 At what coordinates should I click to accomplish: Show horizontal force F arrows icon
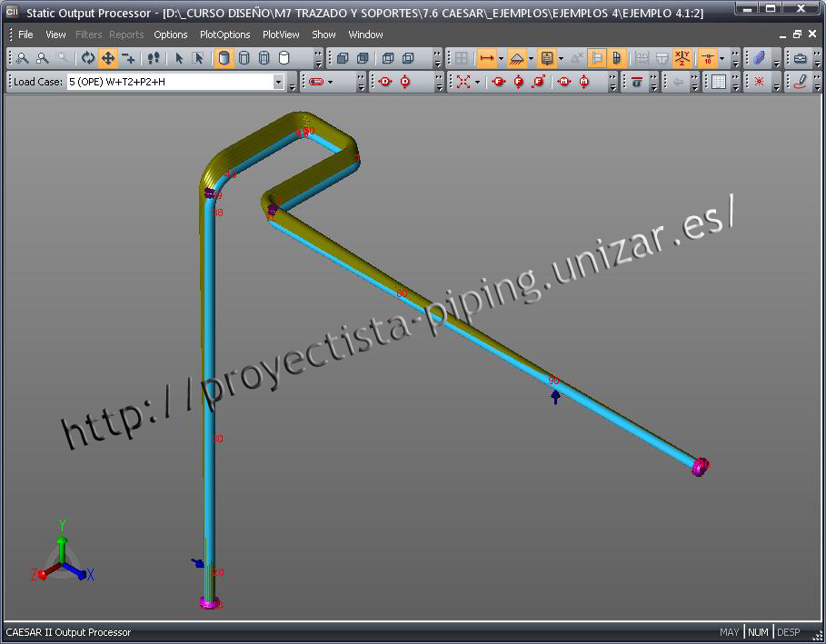point(498,82)
